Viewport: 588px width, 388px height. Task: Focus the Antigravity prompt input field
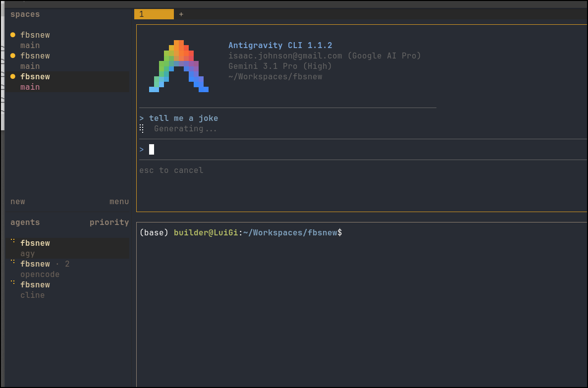coord(363,149)
